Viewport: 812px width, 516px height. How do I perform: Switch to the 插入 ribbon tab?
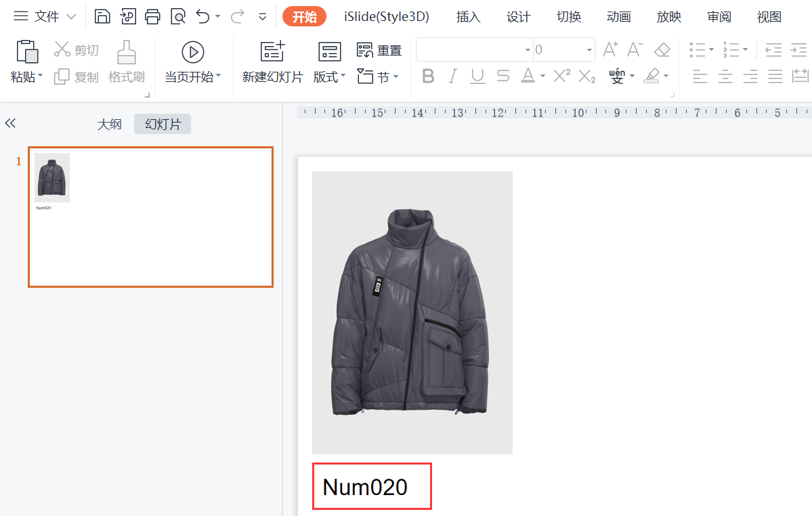[468, 17]
